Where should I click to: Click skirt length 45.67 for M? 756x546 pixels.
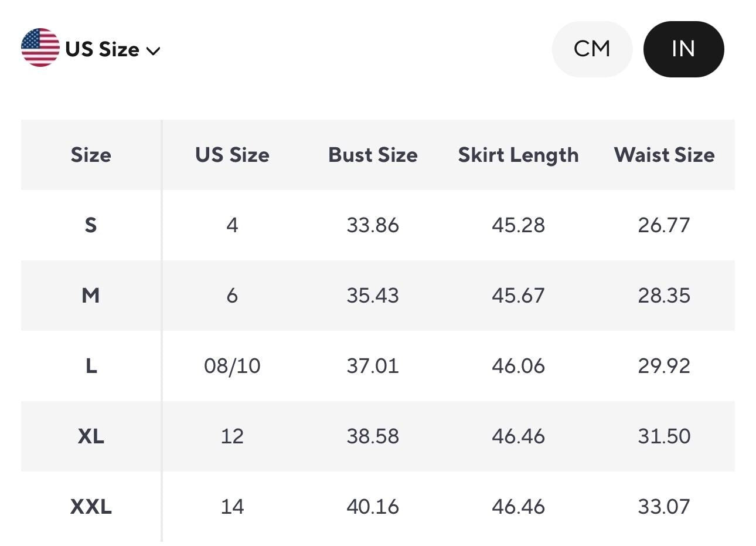click(518, 296)
